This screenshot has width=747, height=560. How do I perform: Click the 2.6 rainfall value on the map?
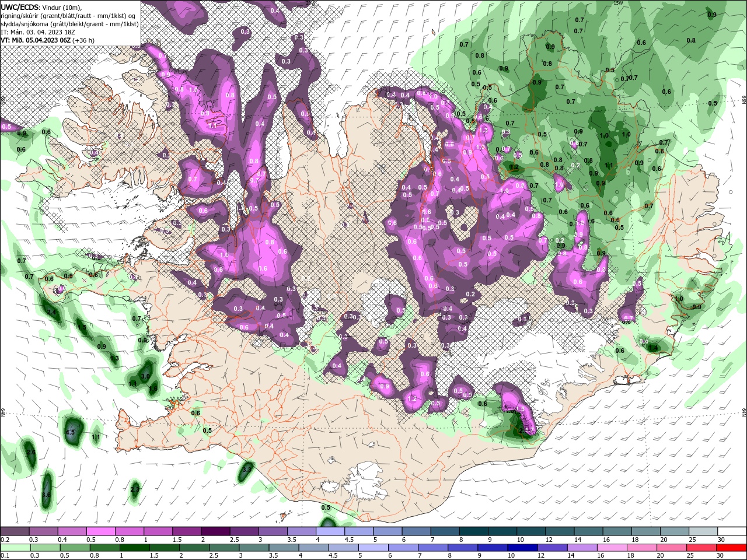(31, 452)
